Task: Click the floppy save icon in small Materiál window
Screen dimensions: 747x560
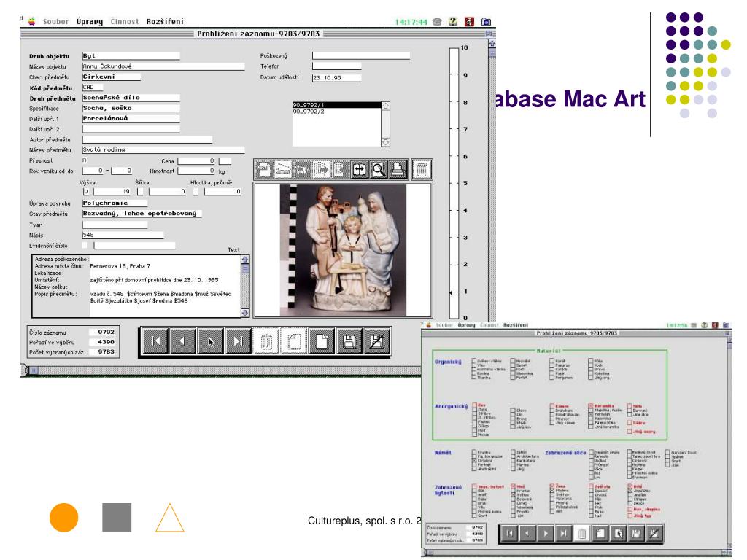Action: pyautogui.click(x=636, y=533)
